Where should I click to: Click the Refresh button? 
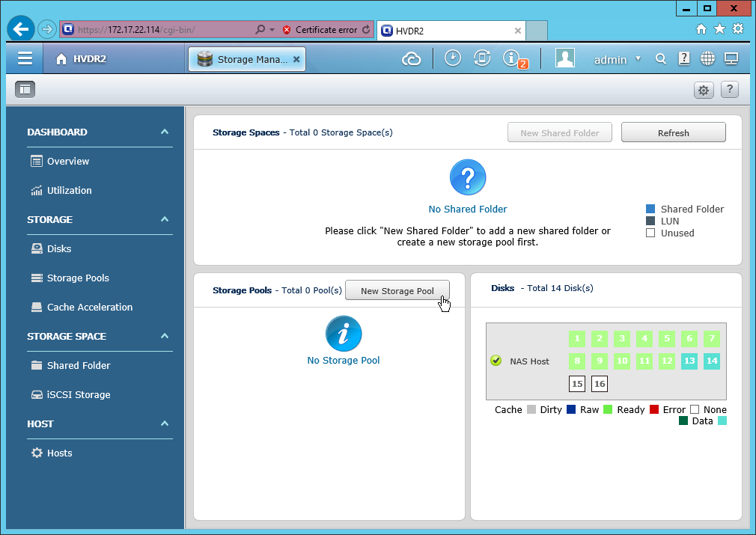point(673,132)
